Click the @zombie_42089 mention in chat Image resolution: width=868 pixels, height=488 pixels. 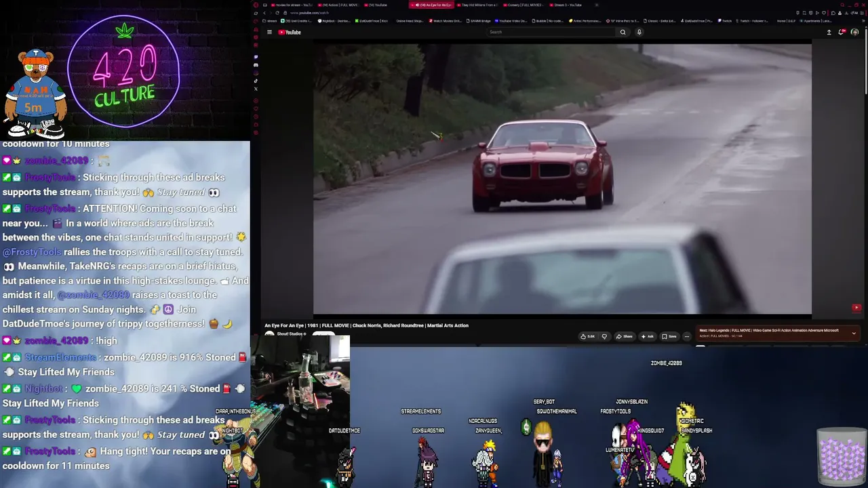[x=93, y=295]
